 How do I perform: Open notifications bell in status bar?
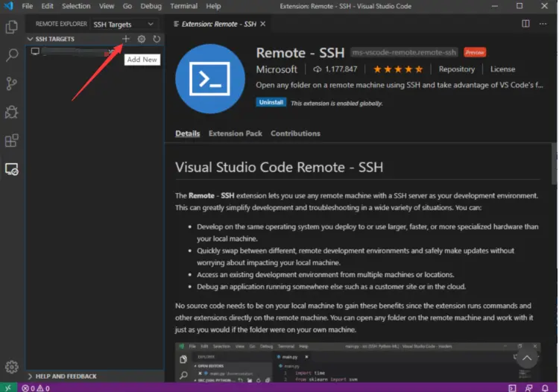point(545,388)
